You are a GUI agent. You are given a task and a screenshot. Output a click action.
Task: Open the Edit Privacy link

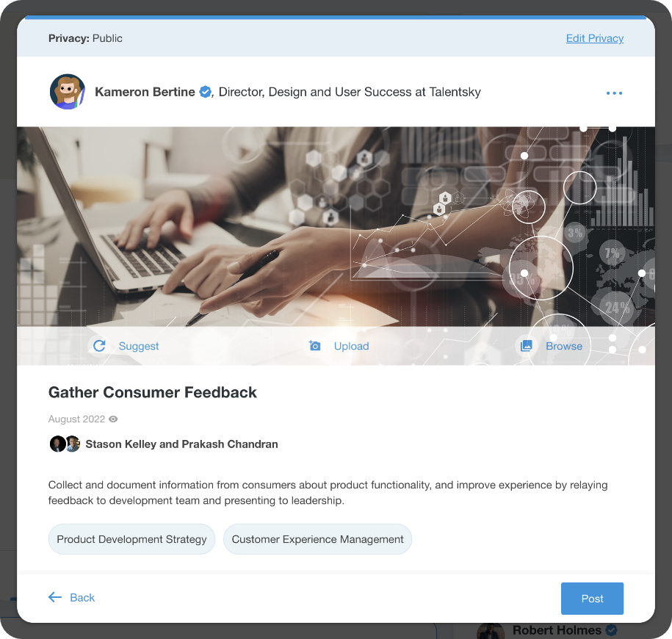click(x=594, y=38)
